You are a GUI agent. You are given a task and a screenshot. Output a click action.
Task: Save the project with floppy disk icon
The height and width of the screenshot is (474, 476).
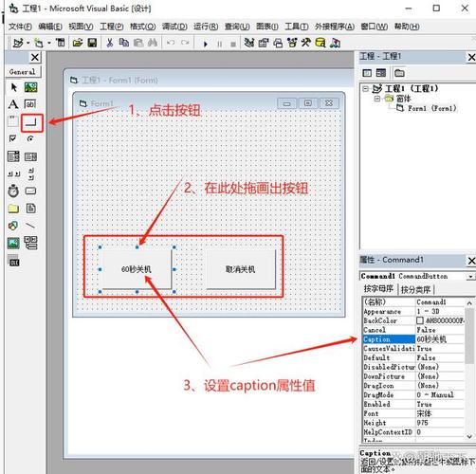(x=92, y=43)
